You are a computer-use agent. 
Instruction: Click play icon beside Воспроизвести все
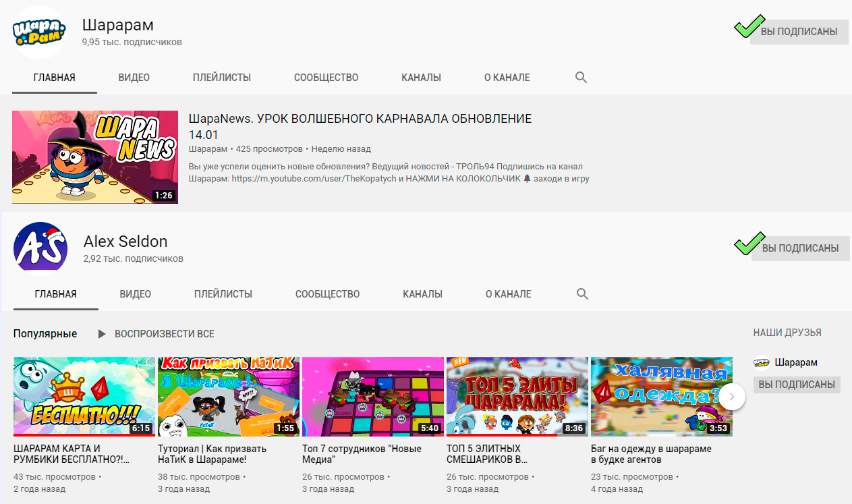tap(102, 334)
